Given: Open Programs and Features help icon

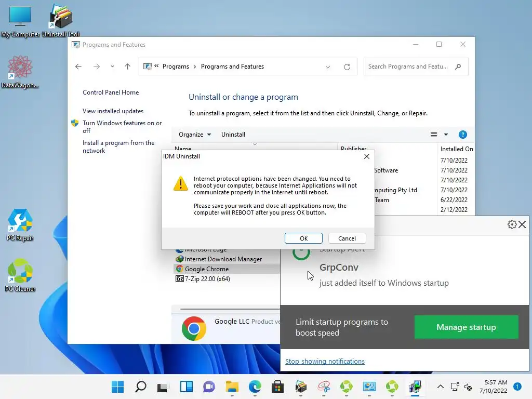Looking at the screenshot, I should pyautogui.click(x=462, y=135).
